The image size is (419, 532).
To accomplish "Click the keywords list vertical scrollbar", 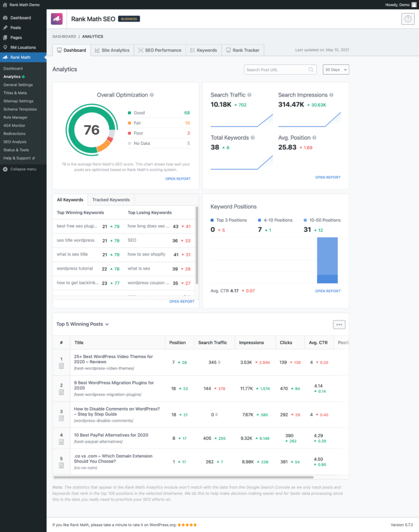I will click(x=197, y=245).
